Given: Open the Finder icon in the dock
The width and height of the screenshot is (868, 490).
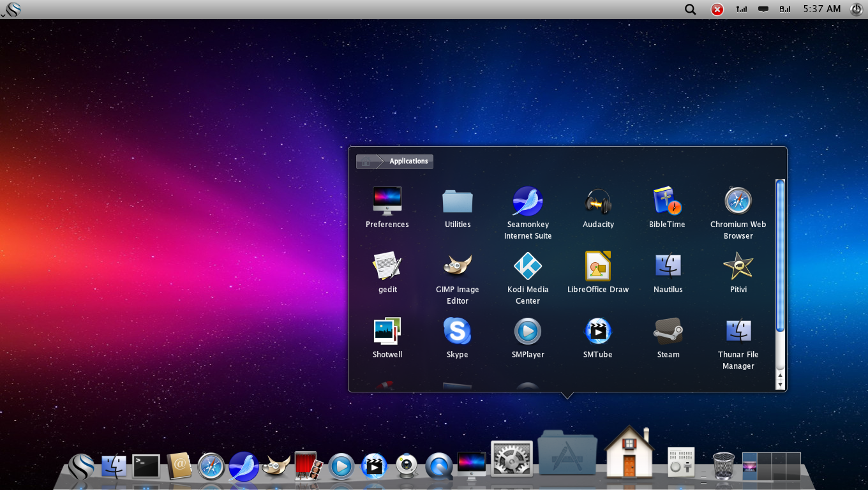Looking at the screenshot, I should [114, 466].
